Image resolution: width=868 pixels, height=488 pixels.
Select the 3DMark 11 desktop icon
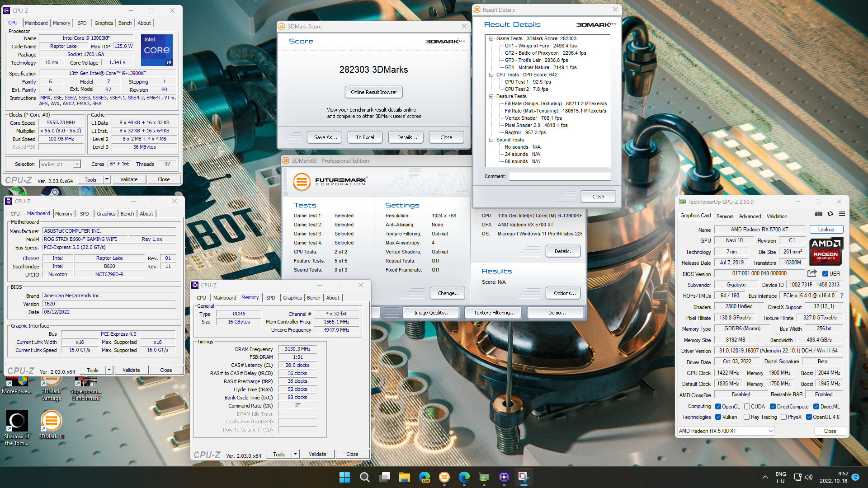51,425
